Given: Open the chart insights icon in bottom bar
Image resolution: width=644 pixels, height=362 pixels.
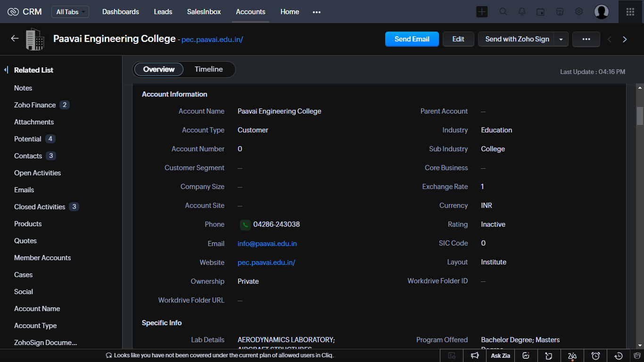Looking at the screenshot, I should (x=526, y=356).
